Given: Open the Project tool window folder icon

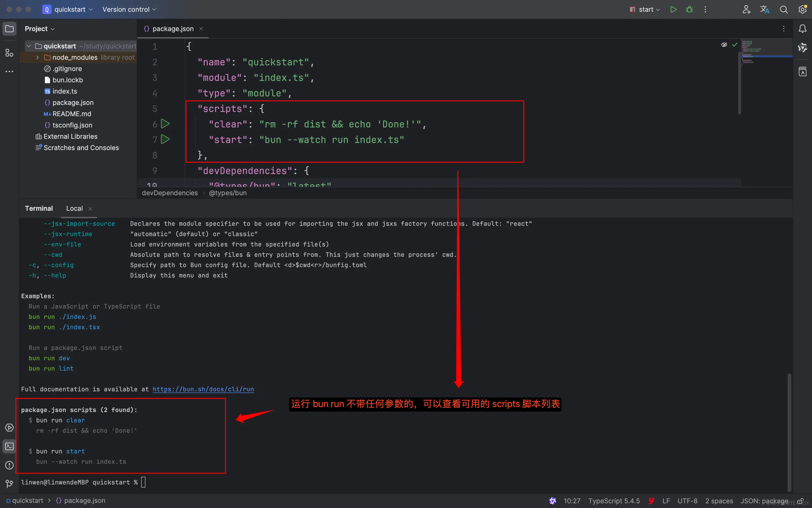Looking at the screenshot, I should click(x=9, y=29).
